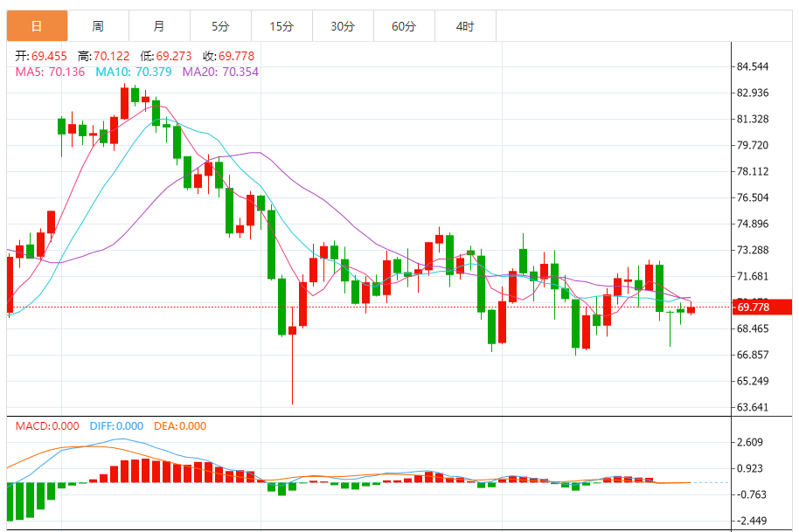
Task: Click the MA20: 70.354 indicator label
Action: tap(220, 72)
